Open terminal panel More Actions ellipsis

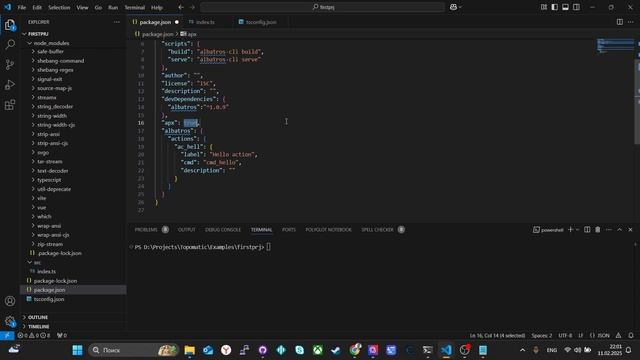coord(609,230)
